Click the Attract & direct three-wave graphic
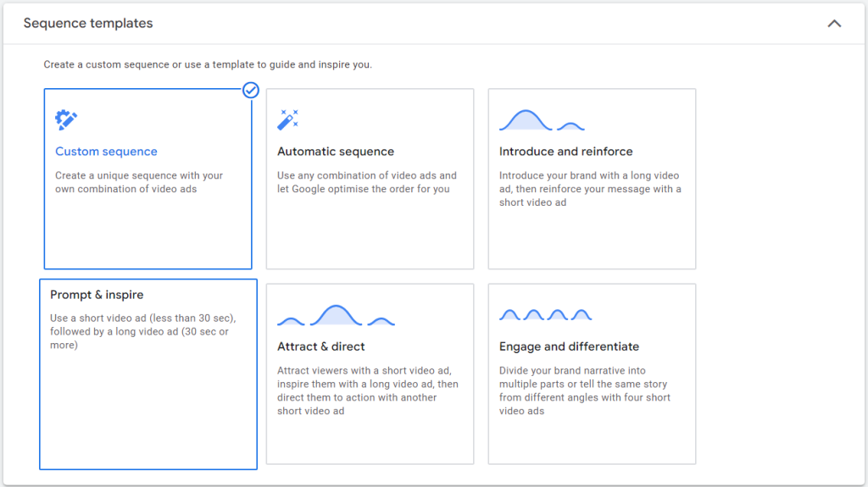Image resolution: width=868 pixels, height=487 pixels. 336,315
